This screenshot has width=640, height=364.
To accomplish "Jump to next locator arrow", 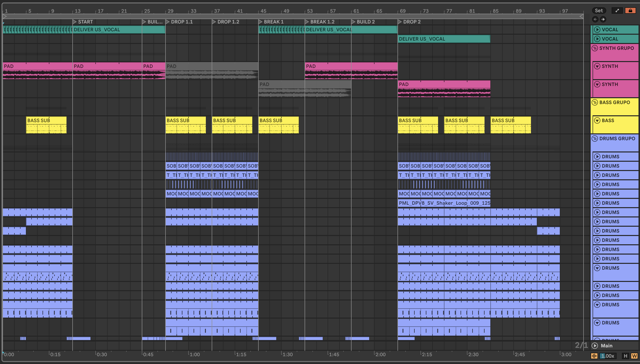I will (603, 19).
